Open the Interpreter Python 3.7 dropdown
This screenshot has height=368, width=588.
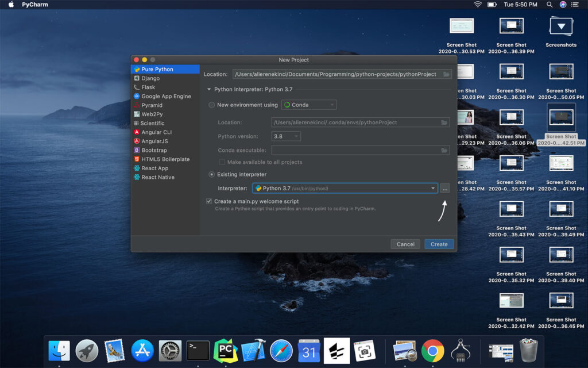coord(345,188)
